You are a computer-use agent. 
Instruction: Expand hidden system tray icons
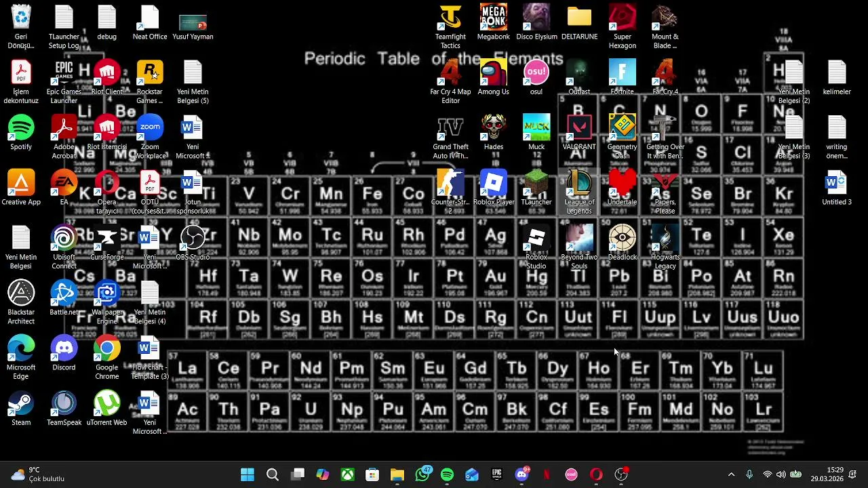pos(731,474)
